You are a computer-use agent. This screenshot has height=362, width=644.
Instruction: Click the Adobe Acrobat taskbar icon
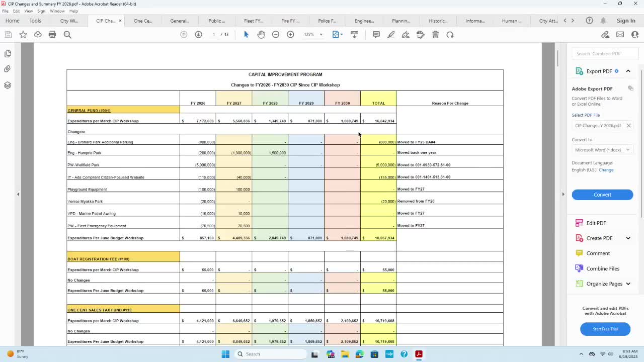pyautogui.click(x=419, y=354)
